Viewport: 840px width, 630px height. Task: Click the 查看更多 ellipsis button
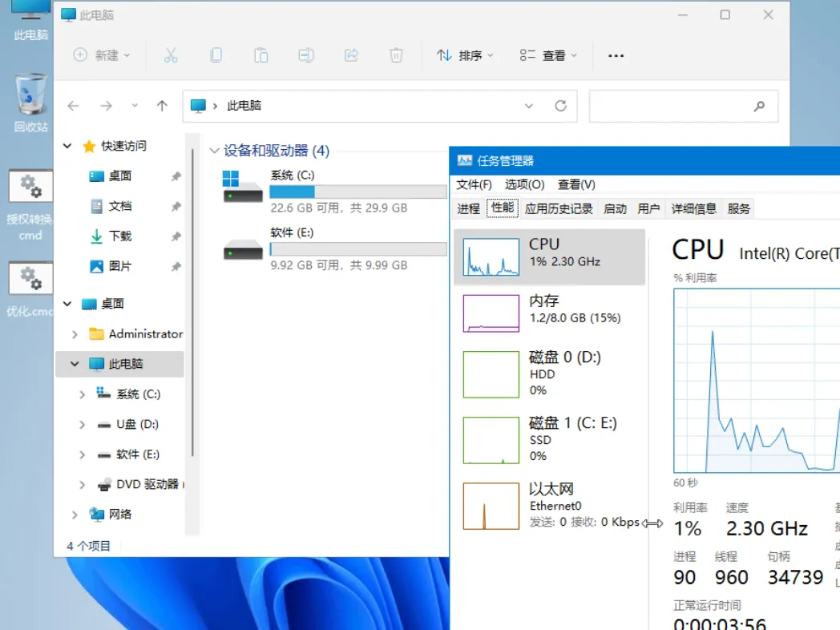pos(616,55)
